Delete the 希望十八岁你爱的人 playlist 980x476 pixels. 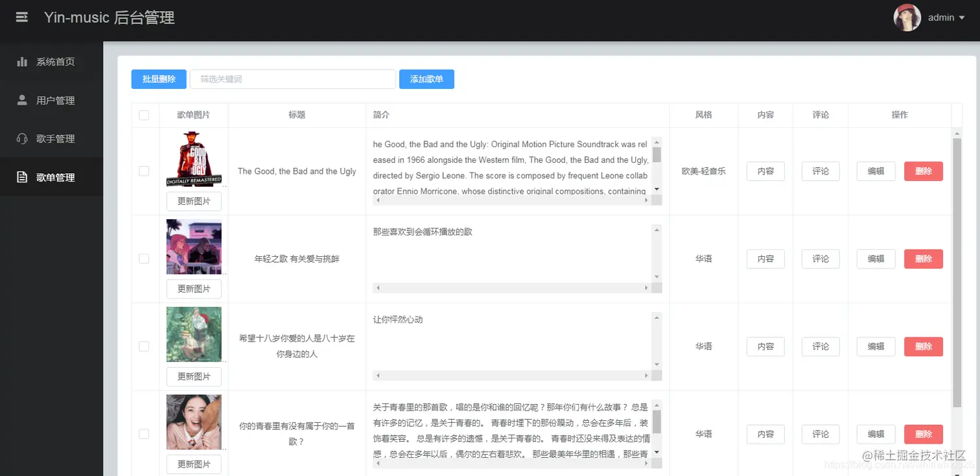click(924, 346)
